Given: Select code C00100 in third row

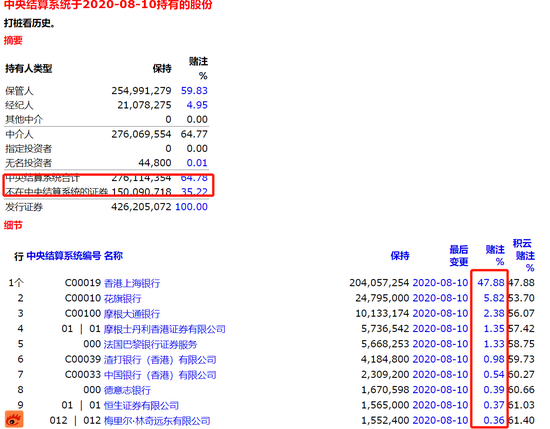Looking at the screenshot, I should (83, 313).
